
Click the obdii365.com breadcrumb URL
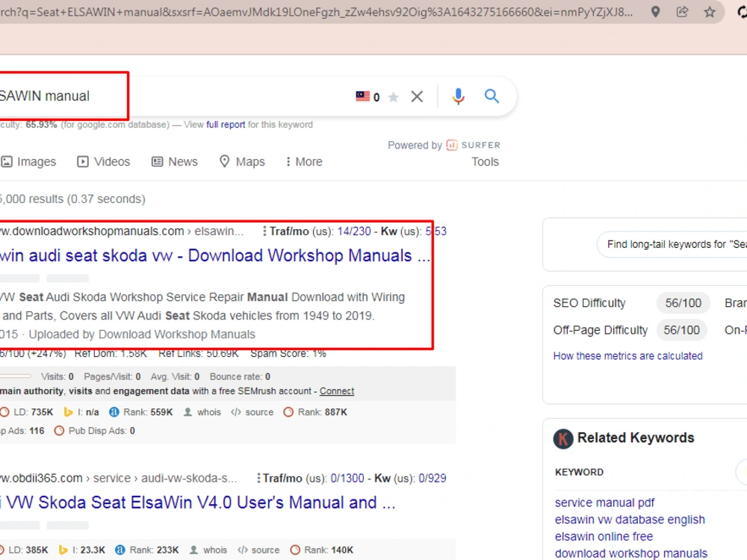pyautogui.click(x=118, y=478)
